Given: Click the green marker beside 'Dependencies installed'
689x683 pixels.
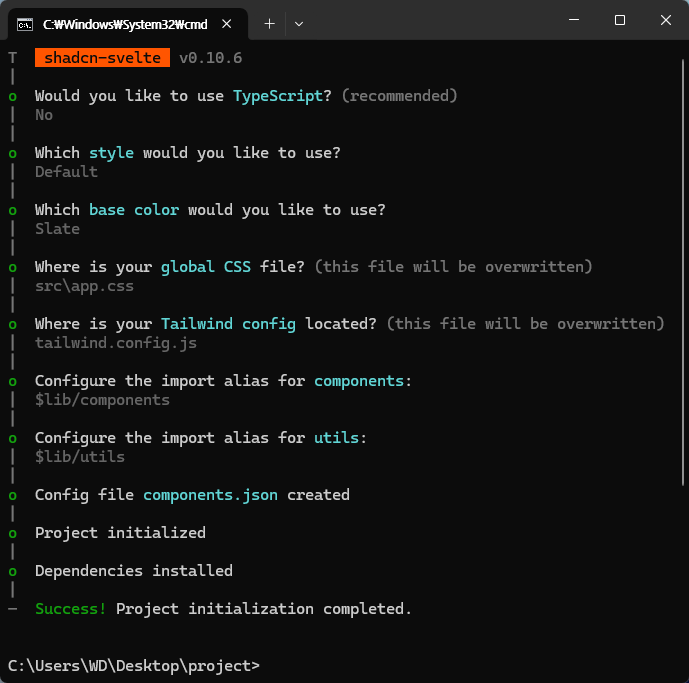Looking at the screenshot, I should click(x=13, y=572).
